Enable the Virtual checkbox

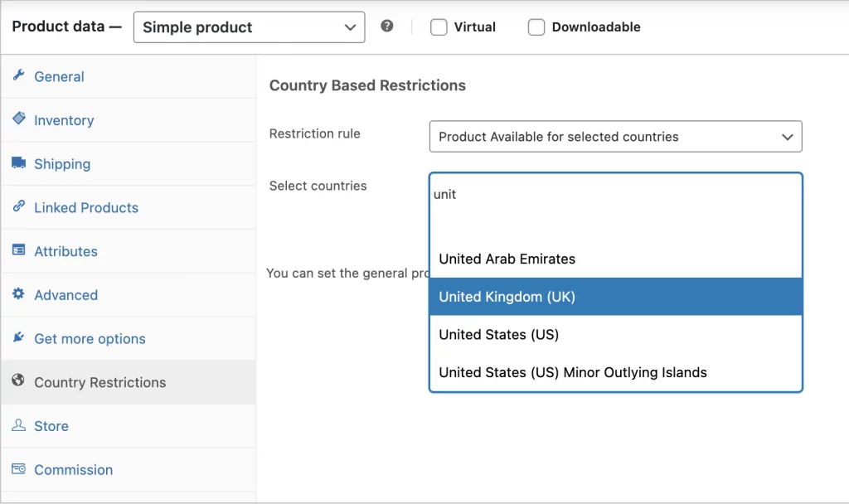439,27
